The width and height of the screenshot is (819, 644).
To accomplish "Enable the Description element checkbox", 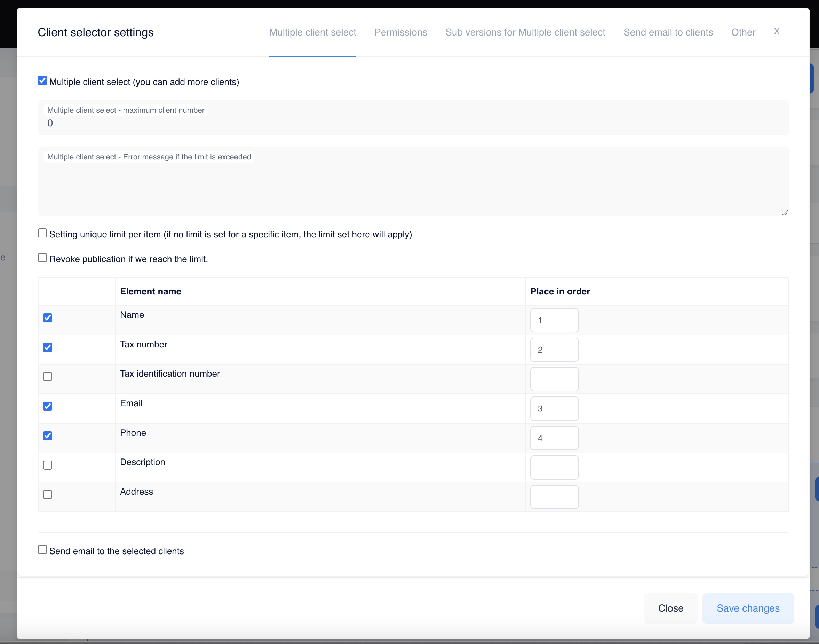I will (x=48, y=465).
